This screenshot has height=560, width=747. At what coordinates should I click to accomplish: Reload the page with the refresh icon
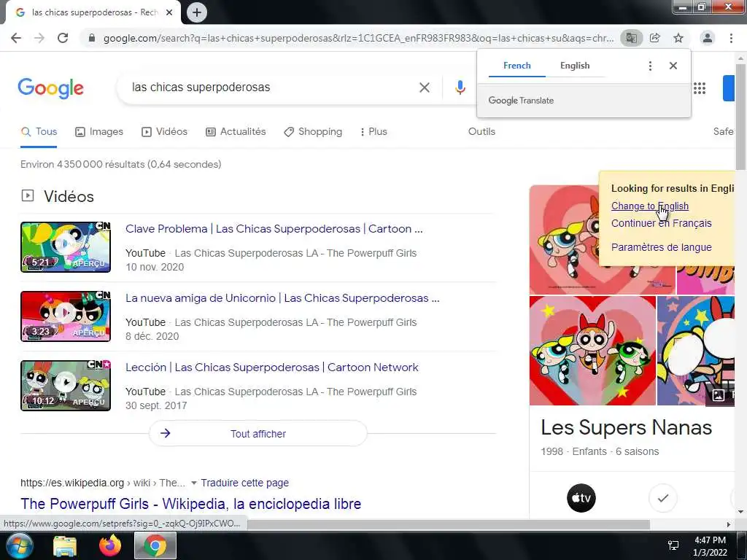click(x=63, y=38)
